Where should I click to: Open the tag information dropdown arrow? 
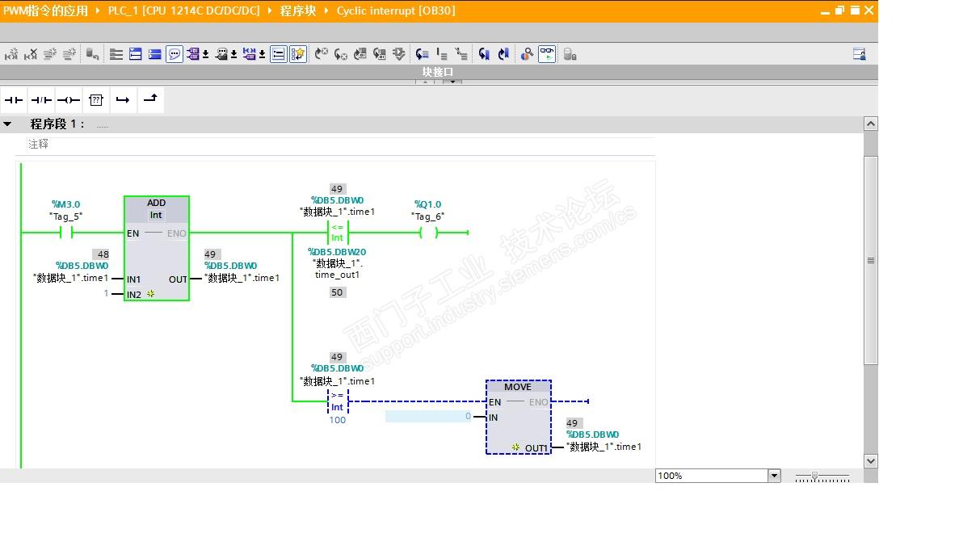click(233, 55)
